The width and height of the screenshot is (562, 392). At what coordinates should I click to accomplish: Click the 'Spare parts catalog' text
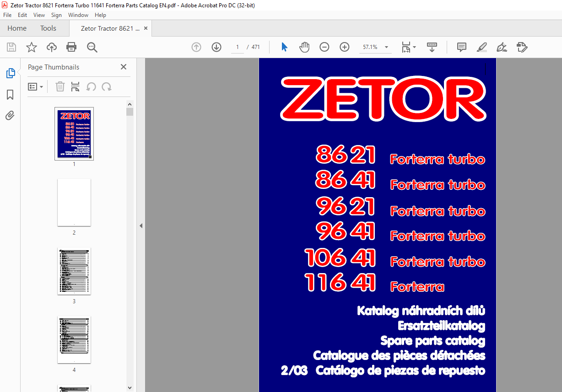point(432,341)
